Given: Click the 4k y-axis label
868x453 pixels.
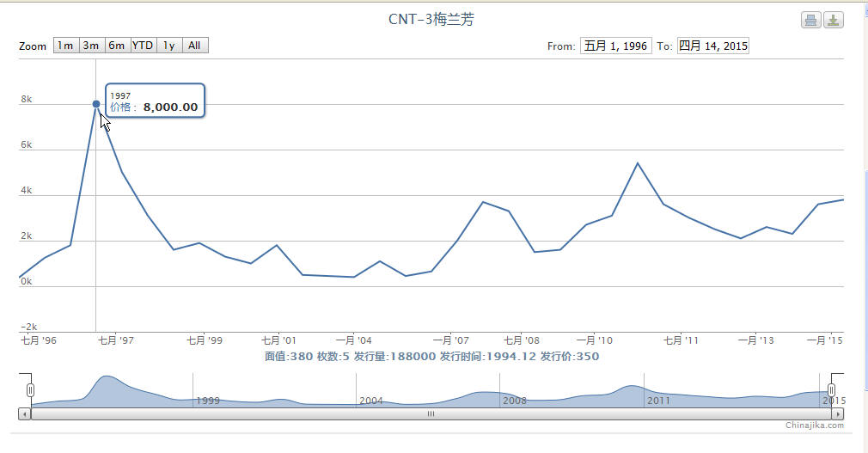Looking at the screenshot, I should pyautogui.click(x=27, y=191).
